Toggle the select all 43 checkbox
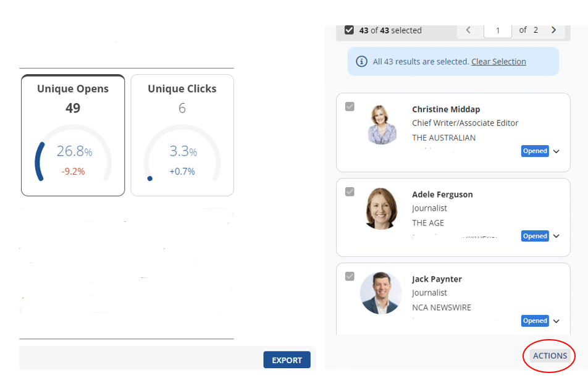588x386 pixels. coord(350,30)
